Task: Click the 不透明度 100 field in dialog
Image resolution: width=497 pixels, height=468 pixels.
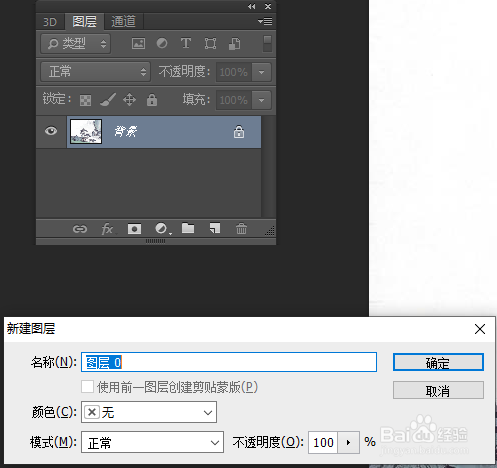Action: coord(323,443)
